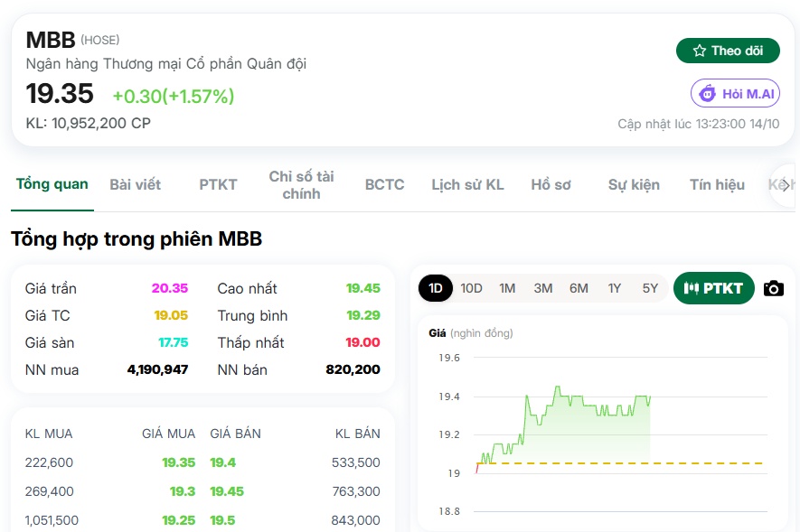800x532 pixels.
Task: Click the company name Ngân hàng Thương mại
Action: (x=165, y=64)
